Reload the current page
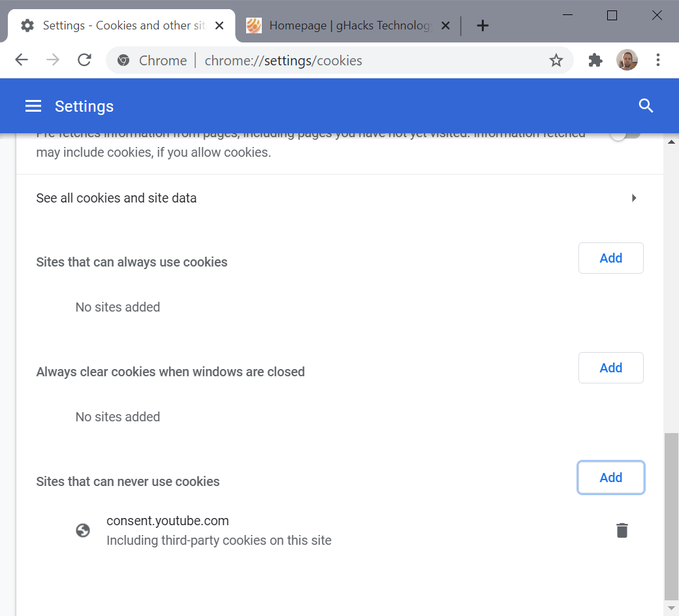This screenshot has height=616, width=679. click(84, 59)
